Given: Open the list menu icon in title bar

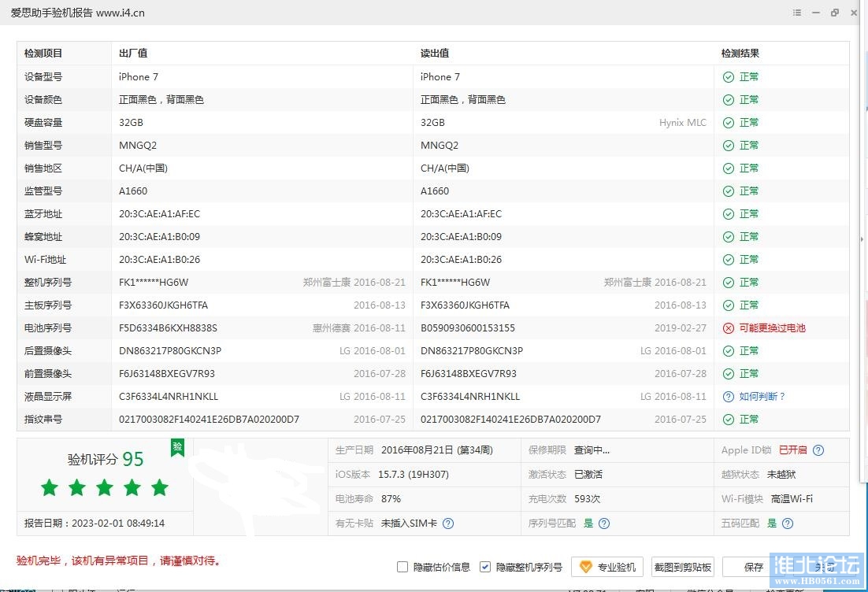Looking at the screenshot, I should 797,13.
